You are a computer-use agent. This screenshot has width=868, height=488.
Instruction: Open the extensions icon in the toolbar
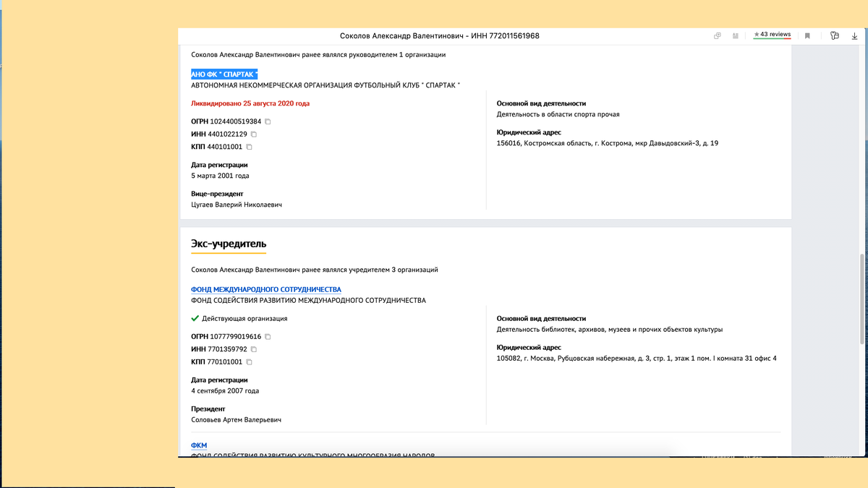point(835,35)
